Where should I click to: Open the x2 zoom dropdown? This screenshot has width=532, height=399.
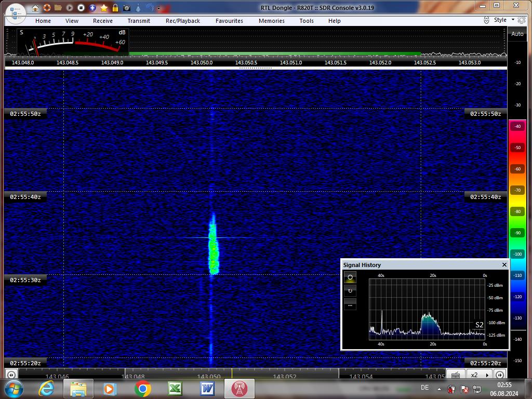tap(480, 375)
